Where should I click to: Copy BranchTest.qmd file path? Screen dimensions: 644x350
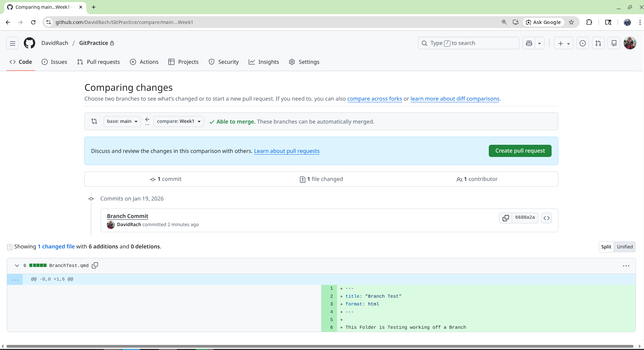tap(95, 266)
